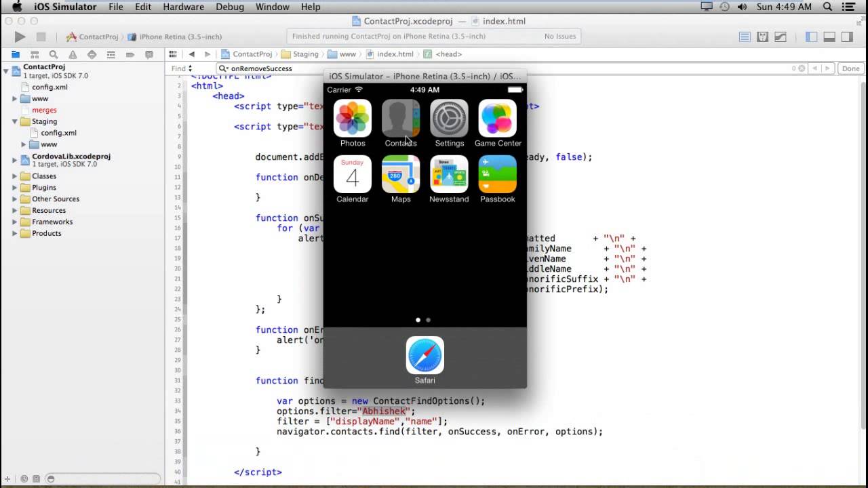
Task: Open the Test navigator diamond icon
Action: [92, 54]
